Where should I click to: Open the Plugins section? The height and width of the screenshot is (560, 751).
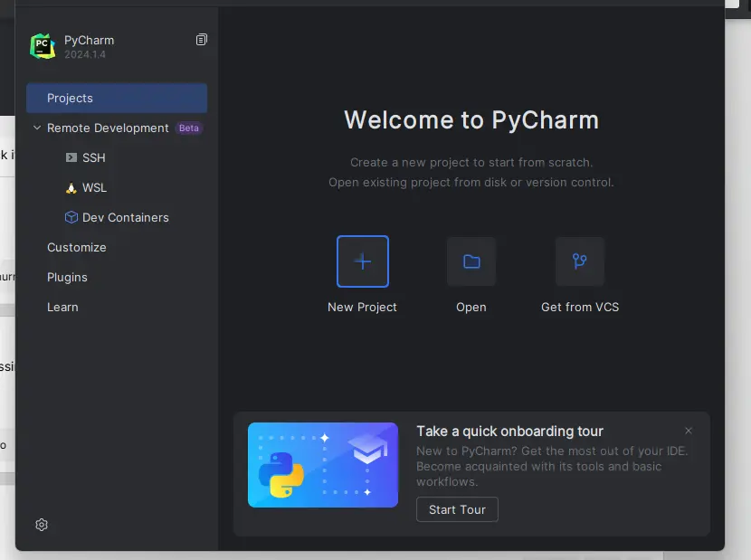click(x=67, y=278)
